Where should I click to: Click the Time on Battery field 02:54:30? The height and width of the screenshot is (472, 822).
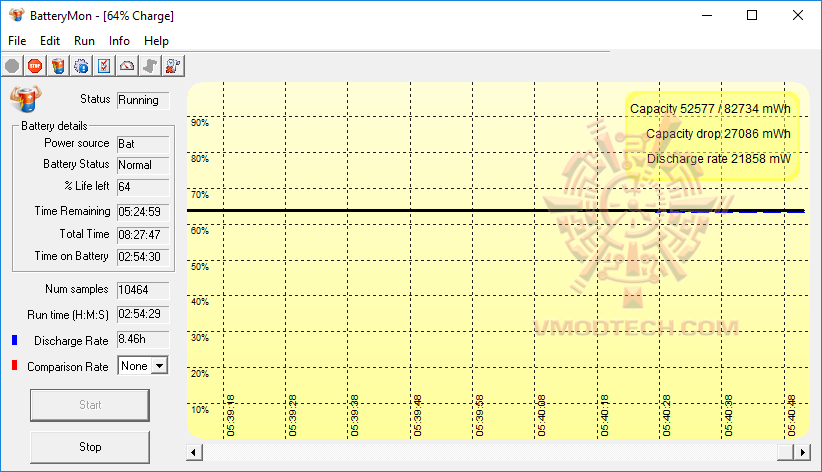143,257
